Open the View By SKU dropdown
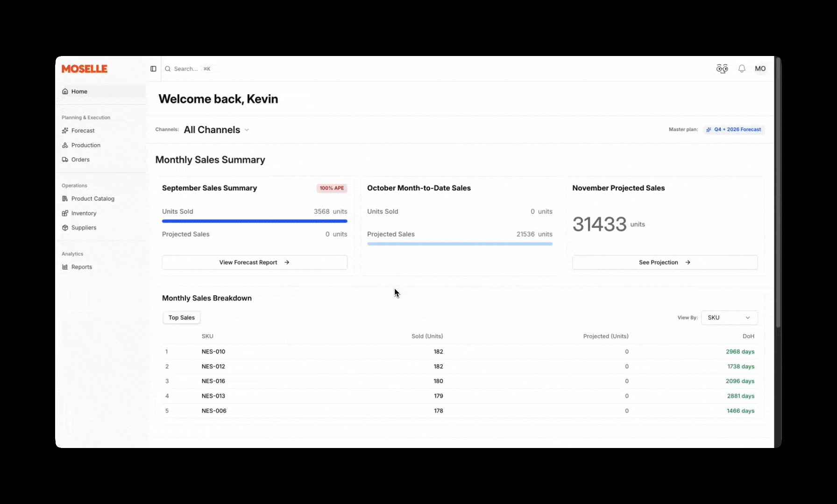Screen dimensions: 837x504 729,318
